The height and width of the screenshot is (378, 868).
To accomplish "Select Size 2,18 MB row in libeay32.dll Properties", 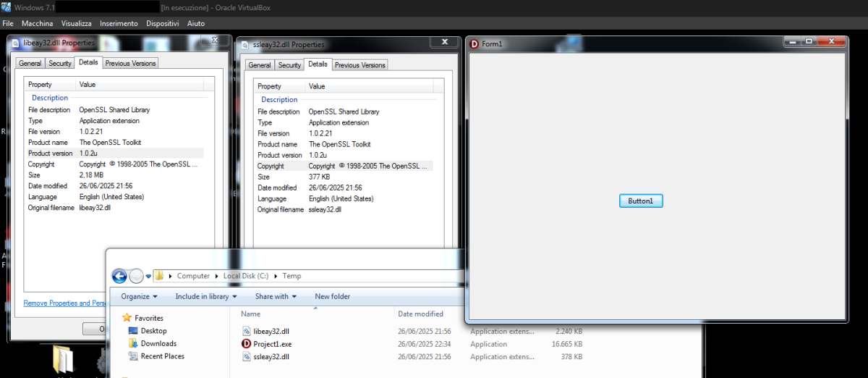I will pos(115,175).
